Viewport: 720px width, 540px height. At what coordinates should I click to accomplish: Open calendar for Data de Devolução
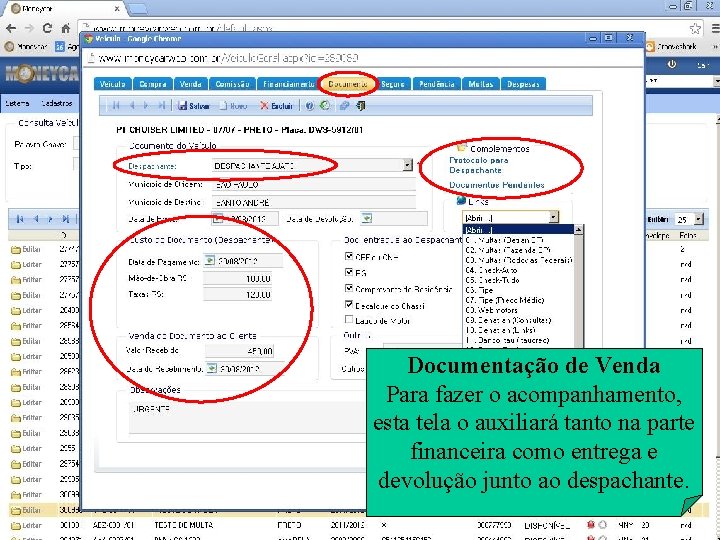click(x=366, y=219)
